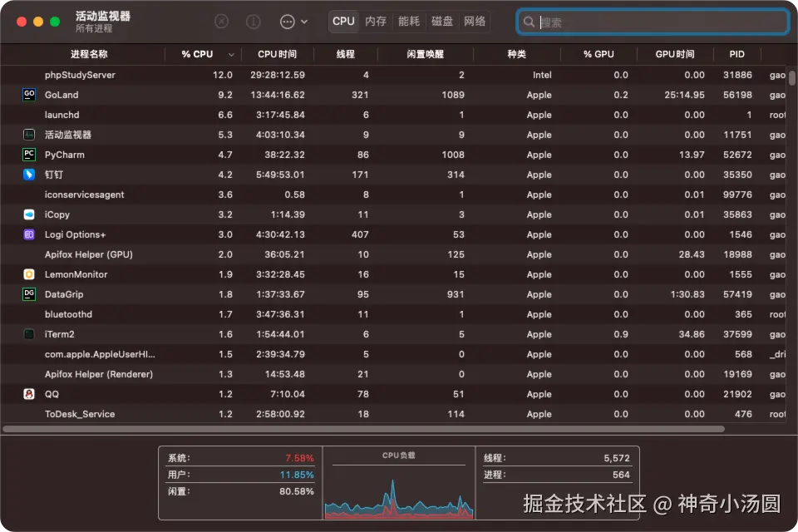Click the 进程 total 564
This screenshot has height=532, width=798.
pos(621,475)
